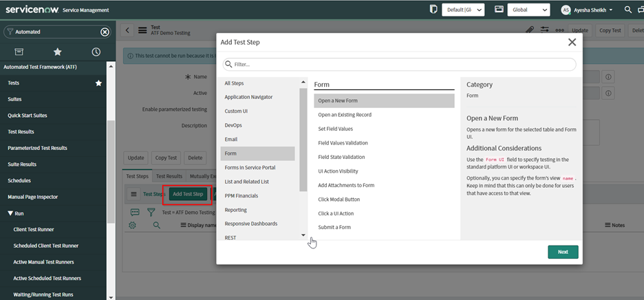Click Update button in header

(580, 30)
